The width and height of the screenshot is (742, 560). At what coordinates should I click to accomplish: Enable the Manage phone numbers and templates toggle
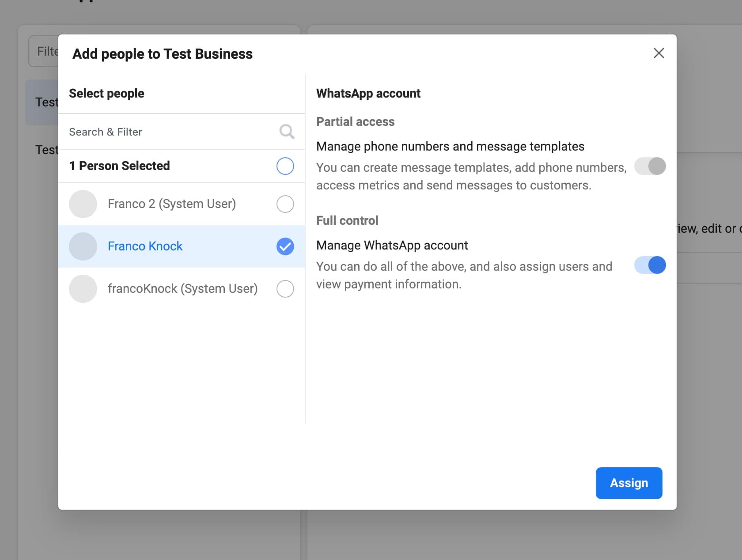[x=649, y=166]
